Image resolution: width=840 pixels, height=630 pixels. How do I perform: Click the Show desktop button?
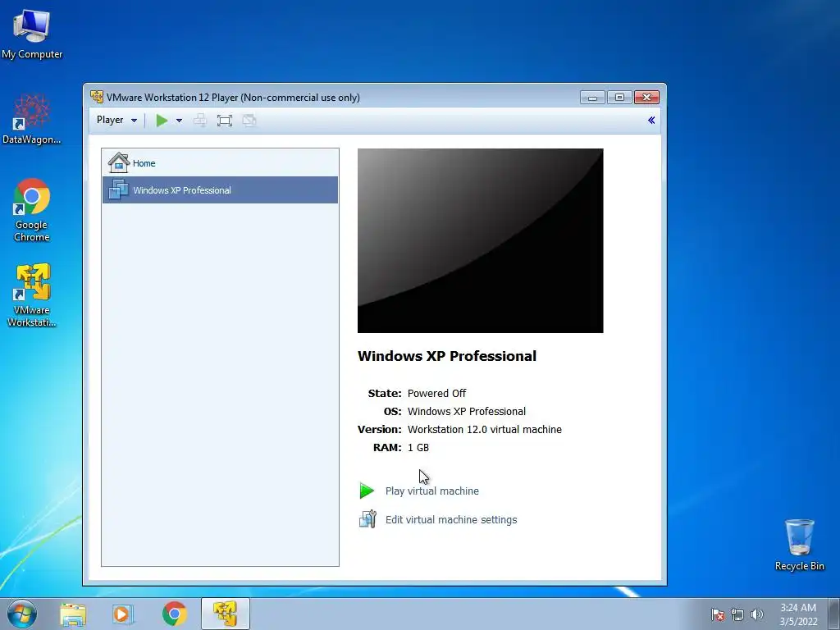coord(834,614)
